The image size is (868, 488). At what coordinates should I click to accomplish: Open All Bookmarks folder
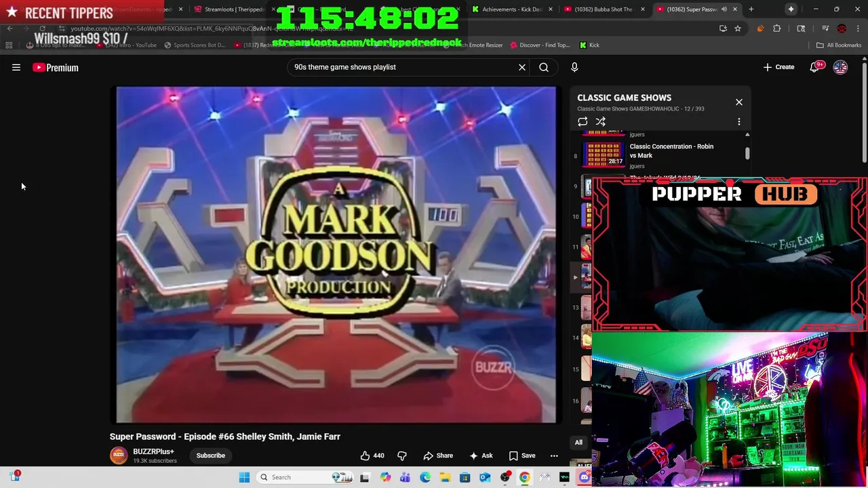coord(839,45)
